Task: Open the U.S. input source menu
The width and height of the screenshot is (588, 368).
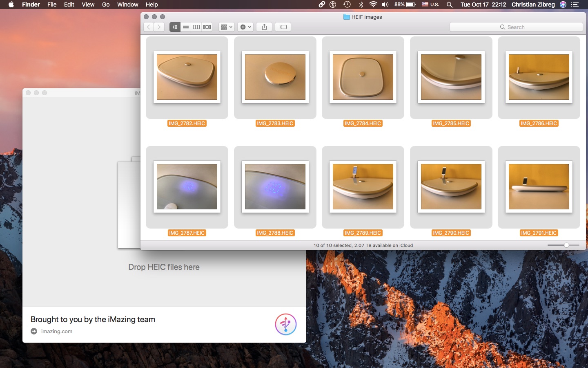Action: [x=430, y=4]
